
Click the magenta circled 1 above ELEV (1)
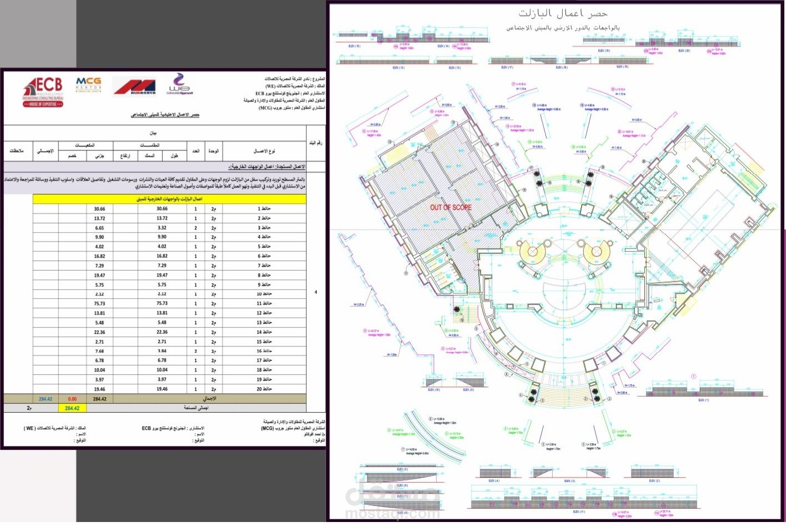click(x=693, y=377)
